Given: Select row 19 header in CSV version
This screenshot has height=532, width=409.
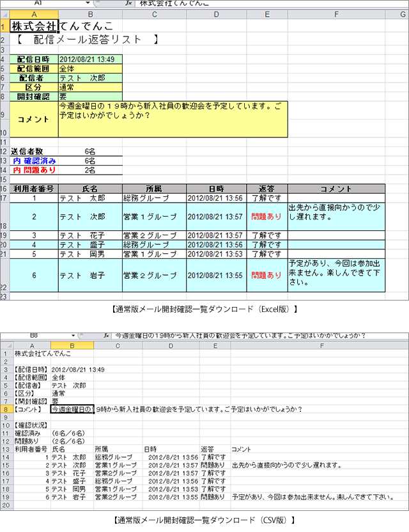Looking at the screenshot, I should click(7, 497).
